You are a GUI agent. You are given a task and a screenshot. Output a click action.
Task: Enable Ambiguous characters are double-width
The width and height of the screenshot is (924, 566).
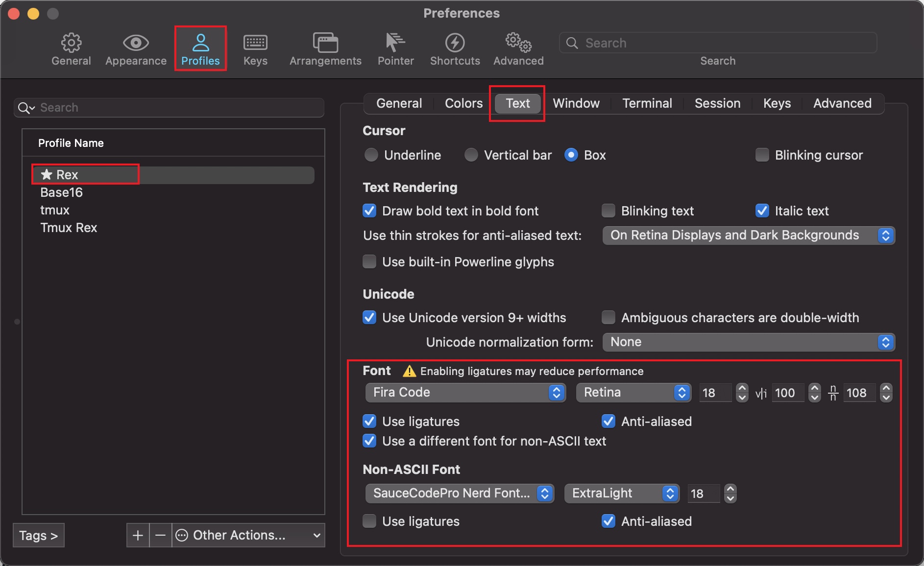(608, 318)
